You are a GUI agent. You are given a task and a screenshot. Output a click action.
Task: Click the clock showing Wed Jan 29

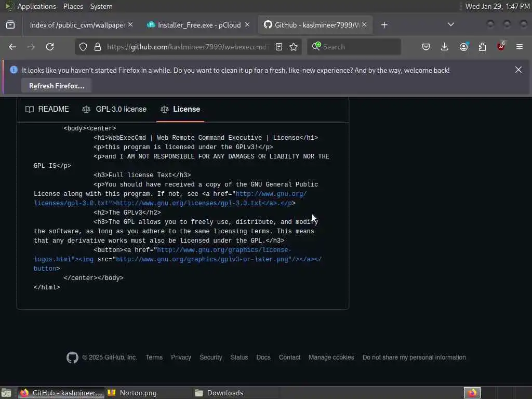(497, 6)
